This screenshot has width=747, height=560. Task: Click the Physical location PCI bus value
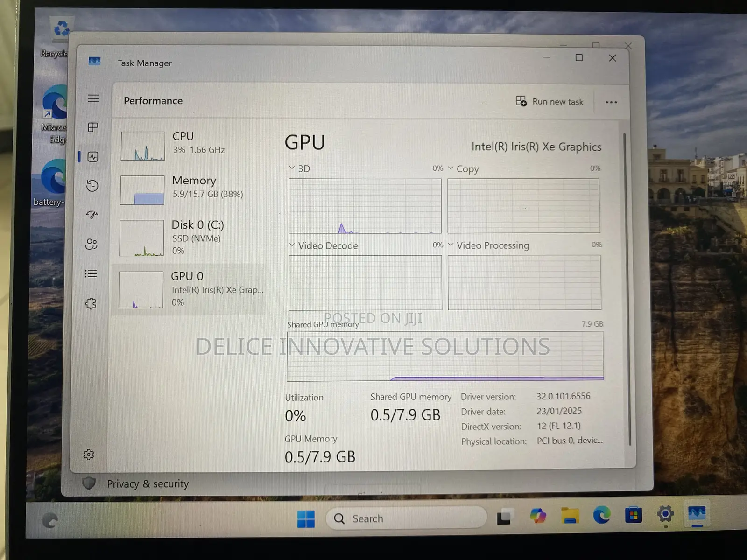[570, 441]
